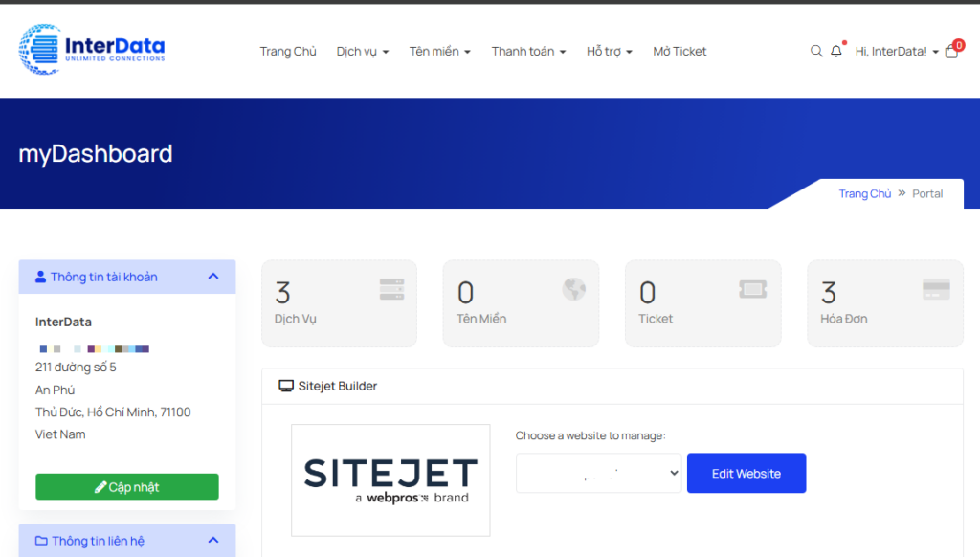Screen dimensions: 980x557
Task: Open the Dịch vụ dropdown menu
Action: coord(363,52)
